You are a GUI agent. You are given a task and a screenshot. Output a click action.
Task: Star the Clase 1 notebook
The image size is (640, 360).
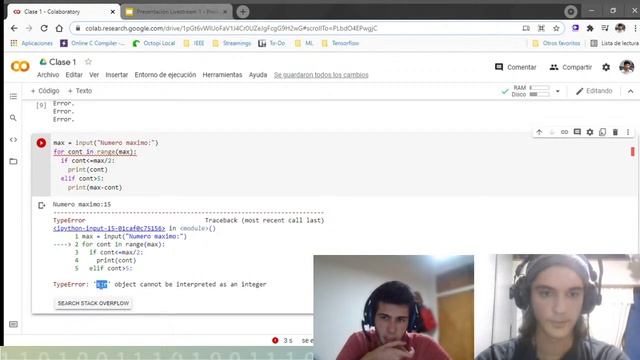point(88,62)
